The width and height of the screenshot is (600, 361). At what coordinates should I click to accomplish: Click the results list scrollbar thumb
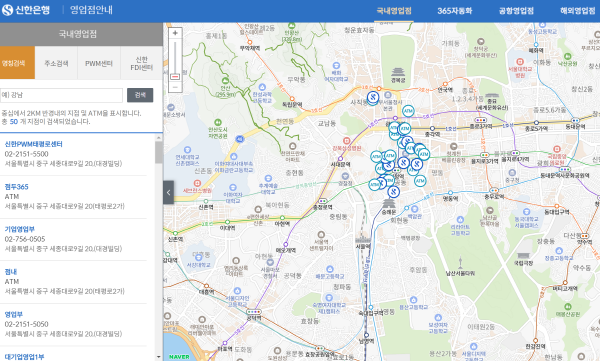click(158, 152)
